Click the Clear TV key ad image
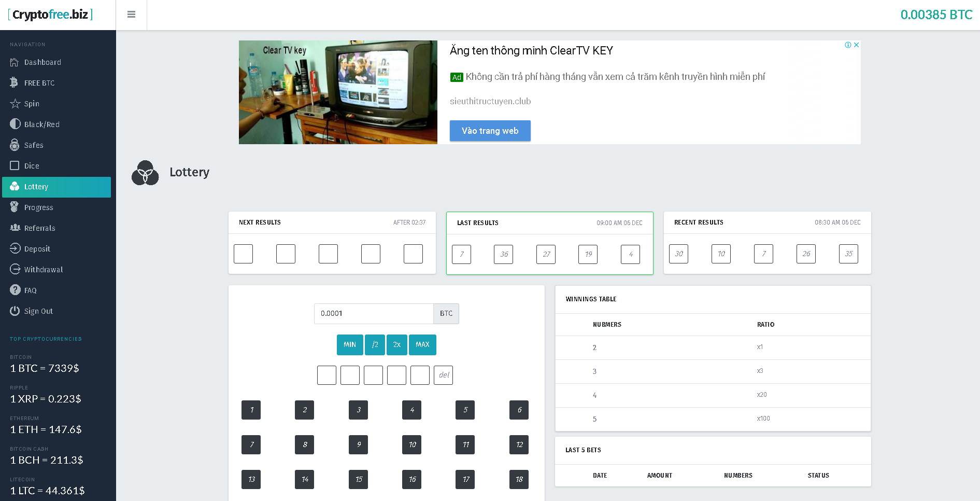980x501 pixels. pyautogui.click(x=338, y=92)
